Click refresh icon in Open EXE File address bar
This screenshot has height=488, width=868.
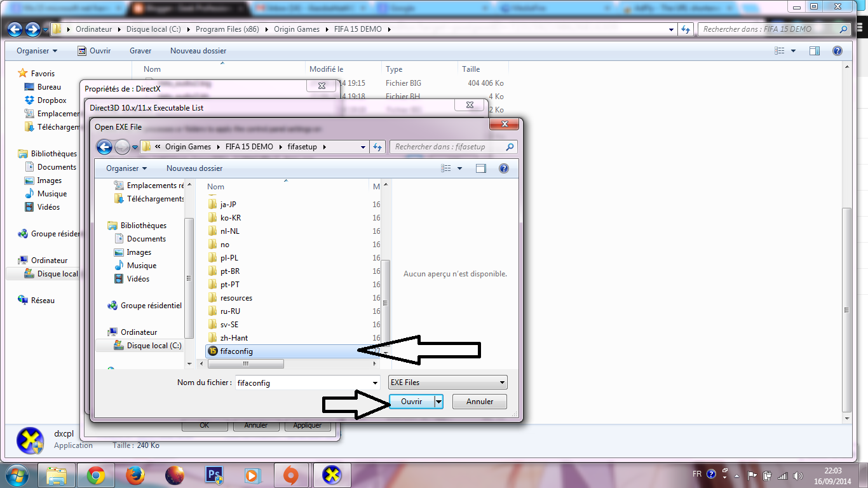coord(378,147)
